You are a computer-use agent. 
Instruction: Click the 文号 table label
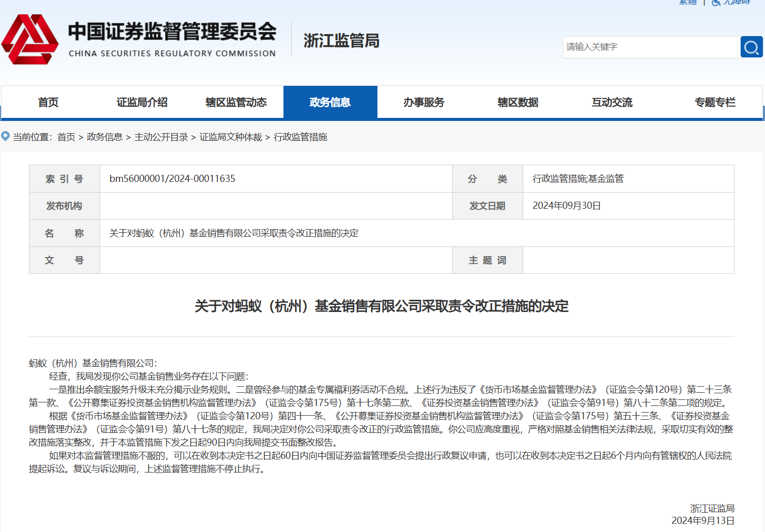(x=65, y=260)
